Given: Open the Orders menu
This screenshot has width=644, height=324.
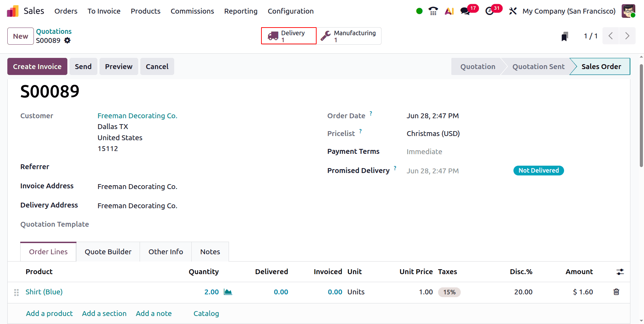Looking at the screenshot, I should point(66,11).
